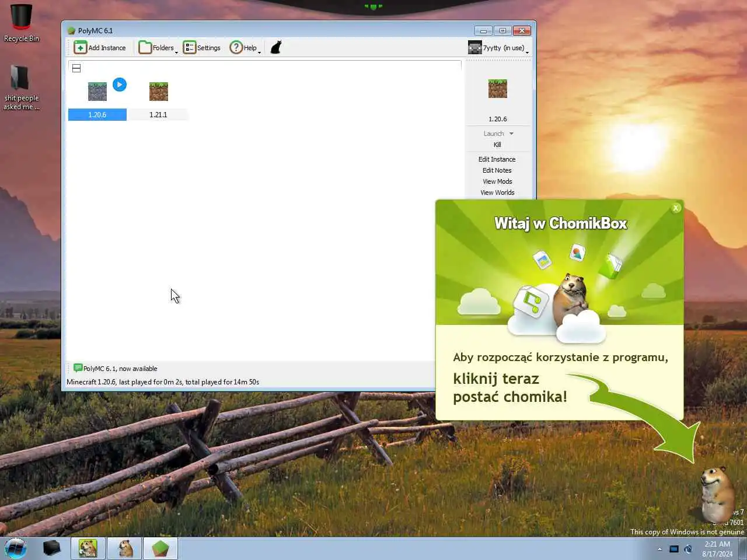This screenshot has height=560, width=747.
Task: Show hidden tray icons arrow
Action: click(660, 549)
